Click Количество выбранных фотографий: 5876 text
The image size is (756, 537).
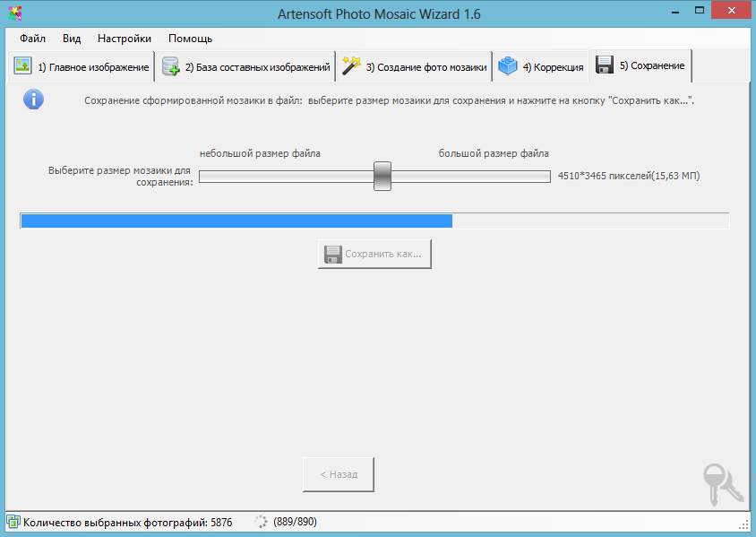[128, 523]
